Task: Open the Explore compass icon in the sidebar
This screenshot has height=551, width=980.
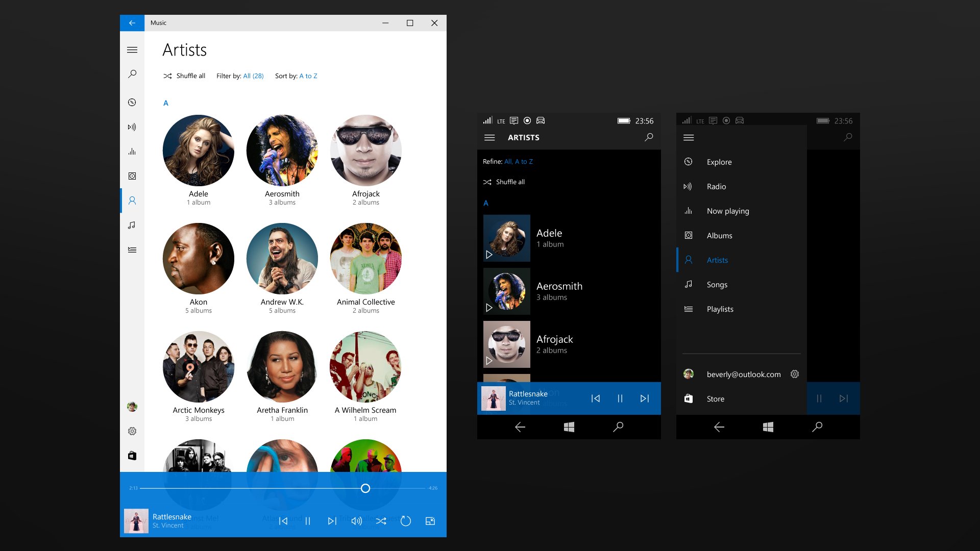Action: click(x=132, y=102)
